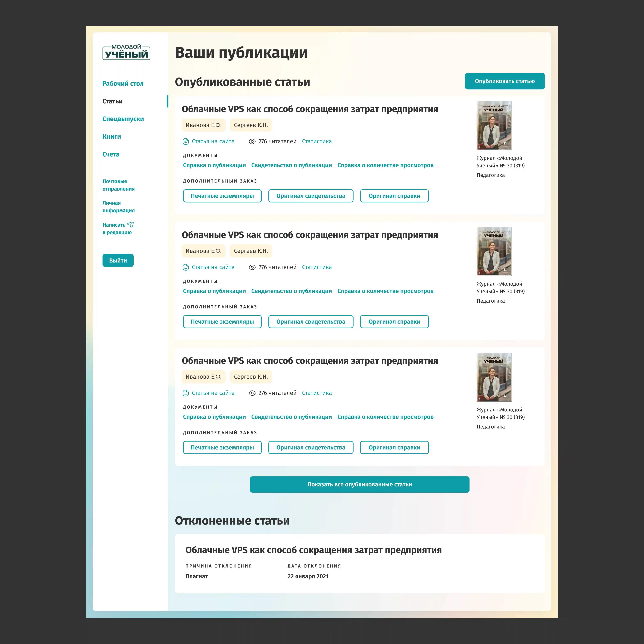
Task: Order Печатные экземпляры for first article
Action: pyautogui.click(x=222, y=196)
